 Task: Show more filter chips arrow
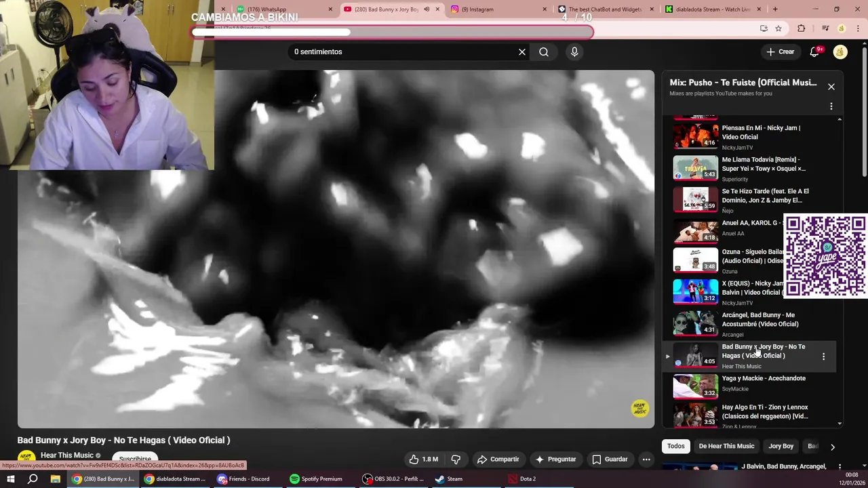pyautogui.click(x=833, y=447)
